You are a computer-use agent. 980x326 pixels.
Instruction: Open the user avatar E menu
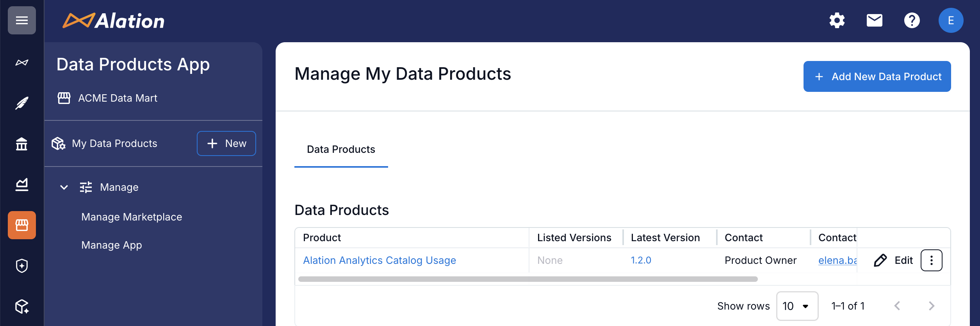(951, 20)
